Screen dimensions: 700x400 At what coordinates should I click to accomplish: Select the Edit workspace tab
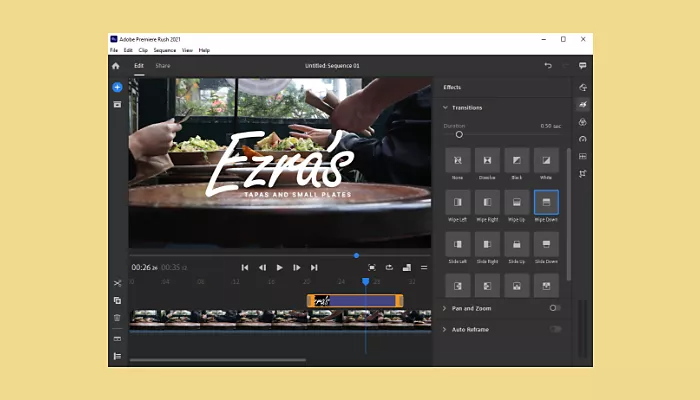pyautogui.click(x=139, y=66)
